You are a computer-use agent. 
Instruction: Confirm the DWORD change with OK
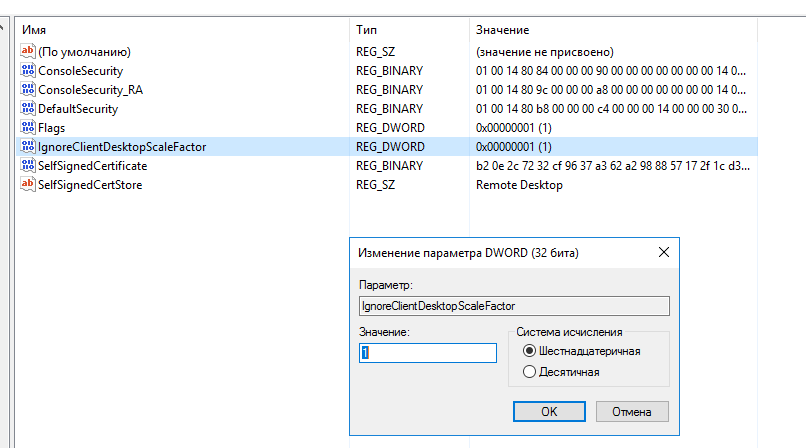[548, 411]
